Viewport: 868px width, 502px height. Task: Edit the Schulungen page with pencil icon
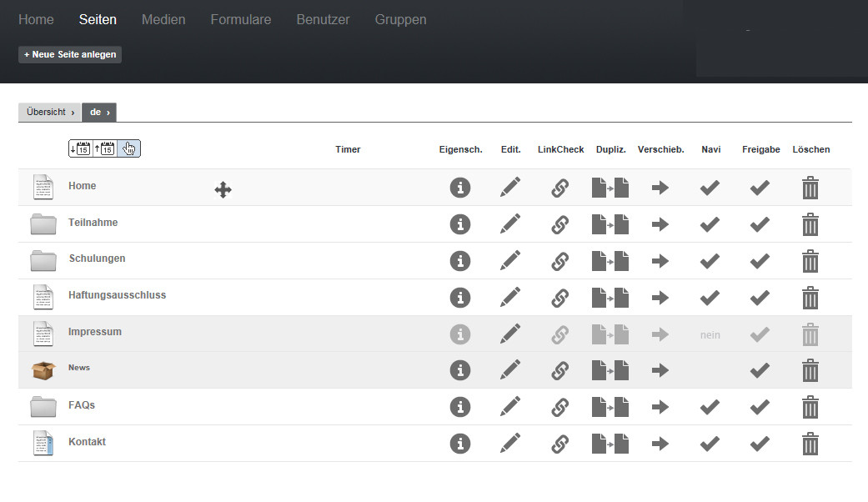(510, 261)
